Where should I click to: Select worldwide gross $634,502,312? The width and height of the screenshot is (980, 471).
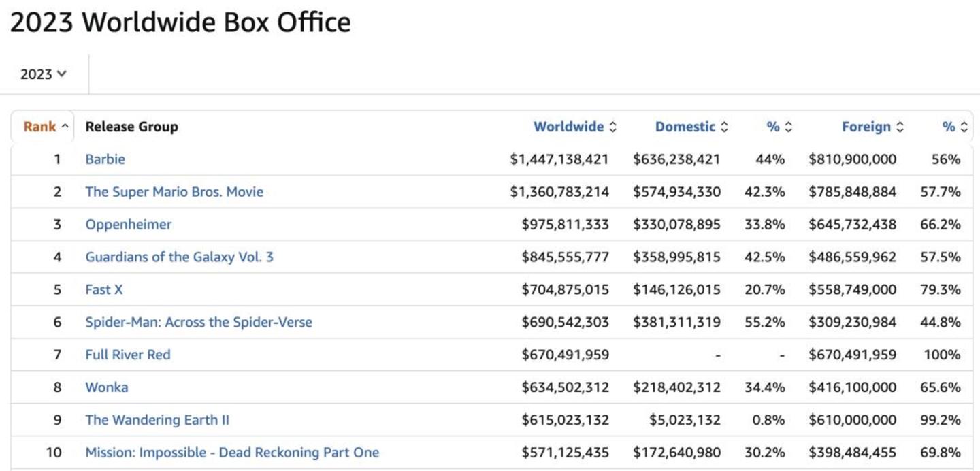pyautogui.click(x=565, y=388)
